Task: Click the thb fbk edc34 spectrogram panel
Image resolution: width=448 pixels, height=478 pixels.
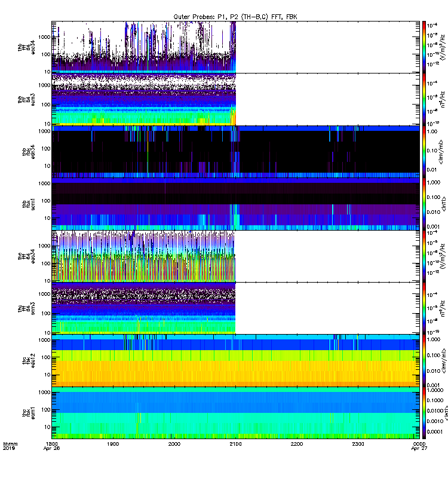Action: (235, 152)
